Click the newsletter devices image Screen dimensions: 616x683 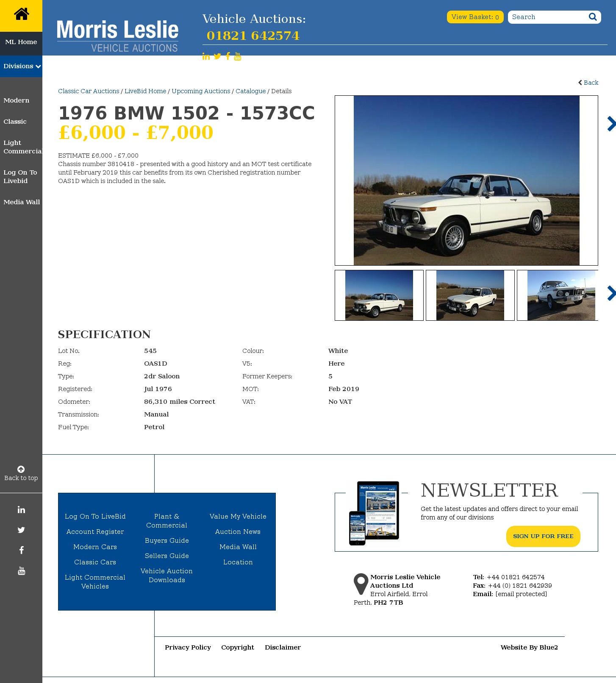pos(374,513)
